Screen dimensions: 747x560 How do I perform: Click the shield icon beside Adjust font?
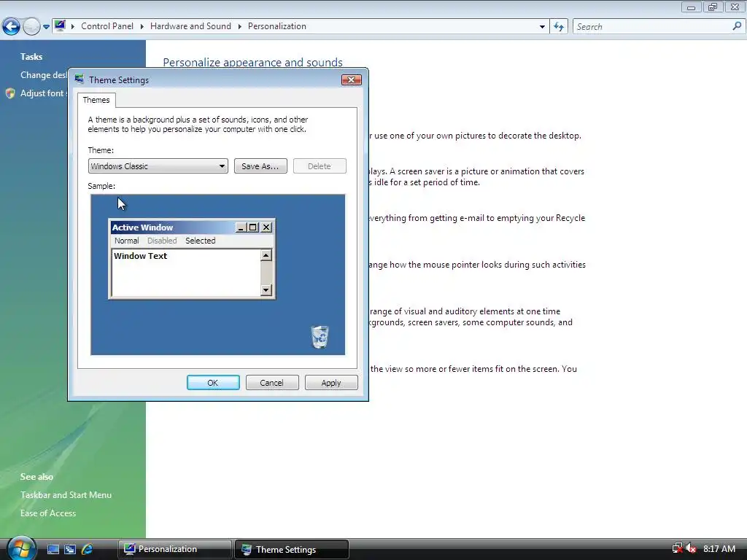tap(10, 93)
